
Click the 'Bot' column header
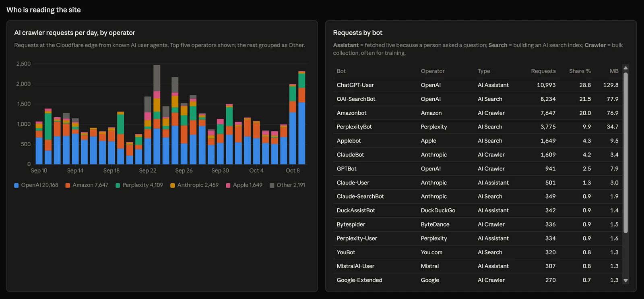pos(341,71)
